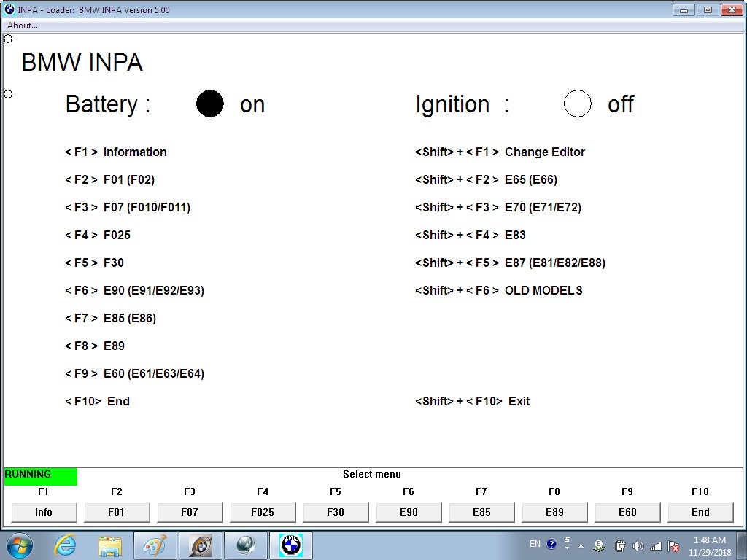Open the volume speaker tray icon
This screenshot has height=560, width=747.
click(x=638, y=545)
